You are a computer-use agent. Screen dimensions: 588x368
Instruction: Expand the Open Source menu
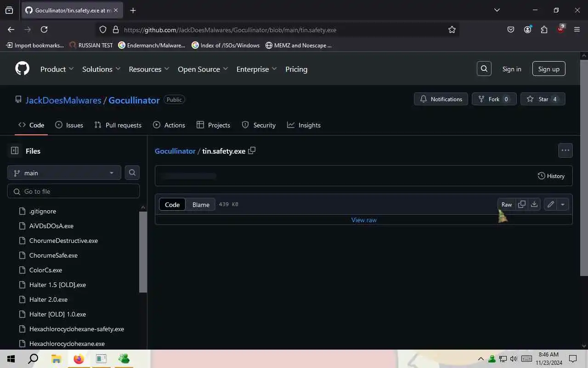(x=203, y=69)
